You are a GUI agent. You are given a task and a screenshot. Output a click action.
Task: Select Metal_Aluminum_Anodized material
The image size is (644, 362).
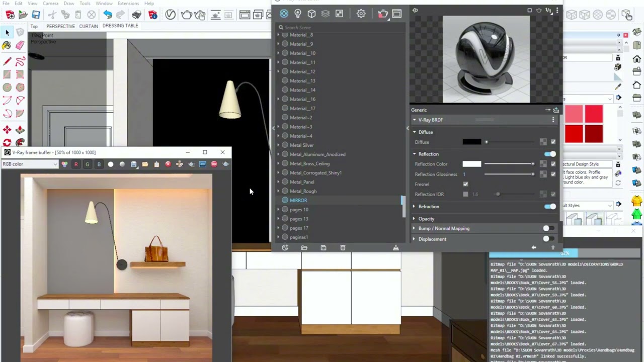[317, 154]
